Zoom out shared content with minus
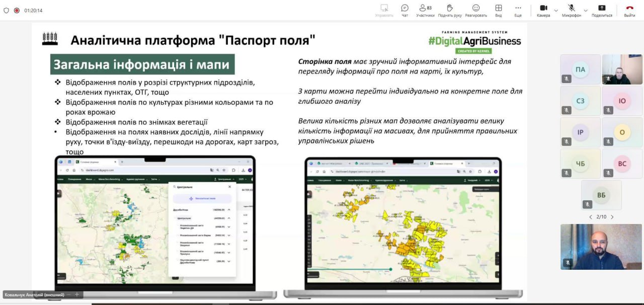644x305 pixels. pos(69,294)
